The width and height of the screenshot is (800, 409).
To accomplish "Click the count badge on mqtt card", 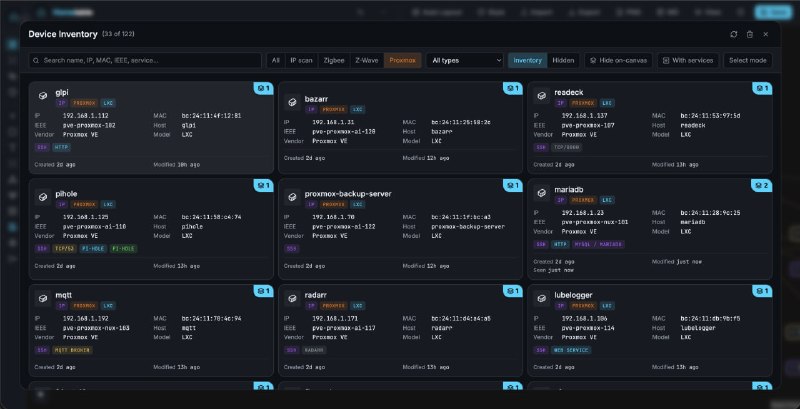I will tap(263, 291).
